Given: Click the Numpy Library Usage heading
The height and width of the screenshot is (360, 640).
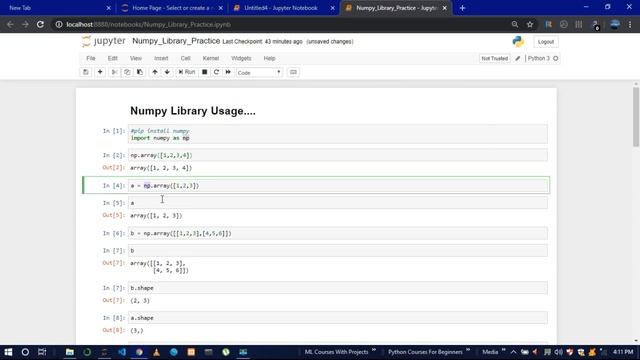Looking at the screenshot, I should click(193, 111).
